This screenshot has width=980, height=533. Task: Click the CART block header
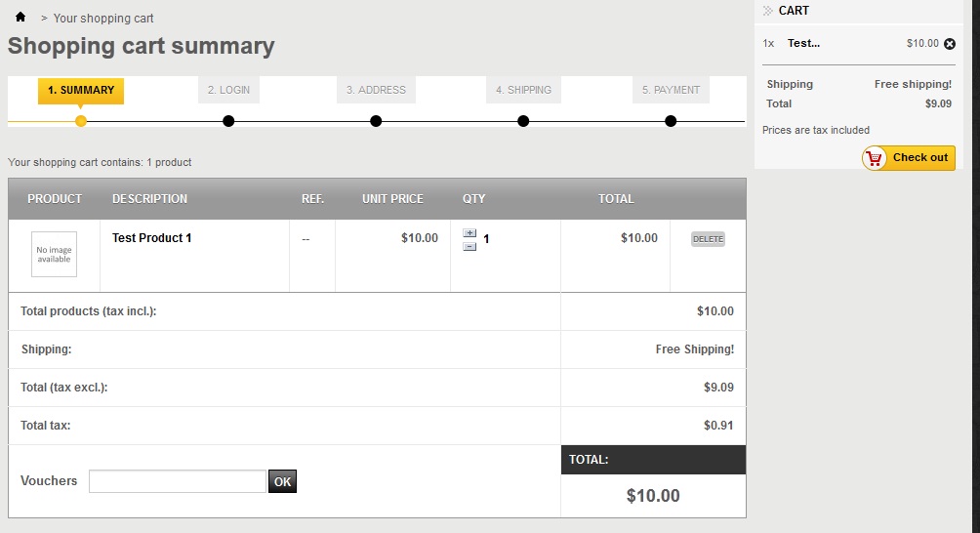pos(794,11)
